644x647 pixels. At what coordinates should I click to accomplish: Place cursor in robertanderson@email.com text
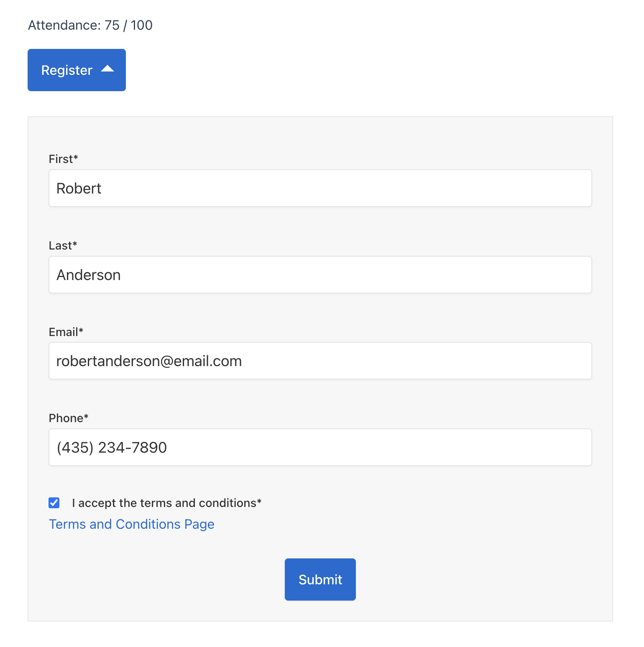point(149,361)
